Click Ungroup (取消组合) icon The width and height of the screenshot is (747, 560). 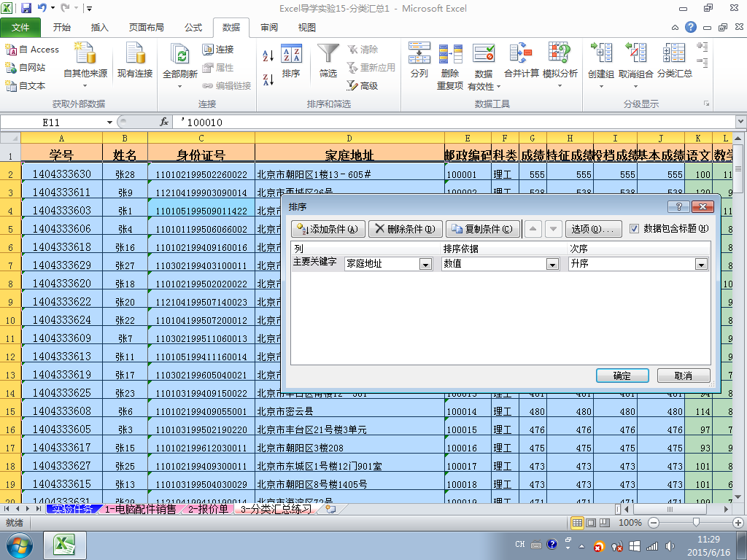(x=635, y=53)
